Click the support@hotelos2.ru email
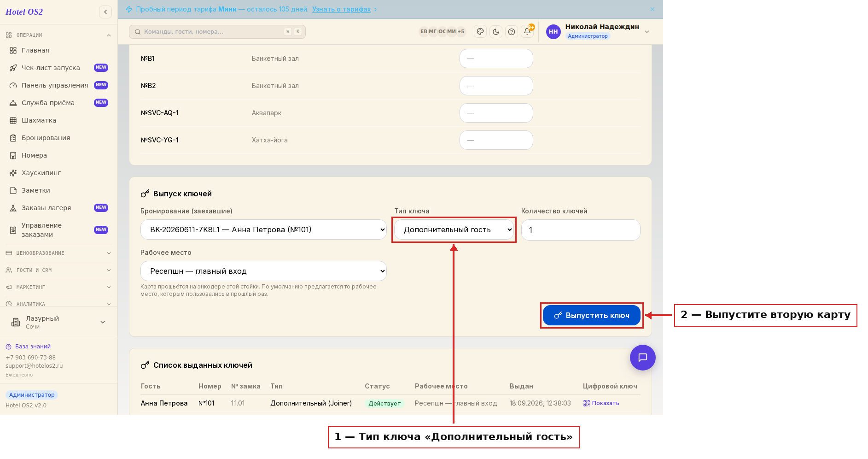The width and height of the screenshot is (868, 459). 34,366
